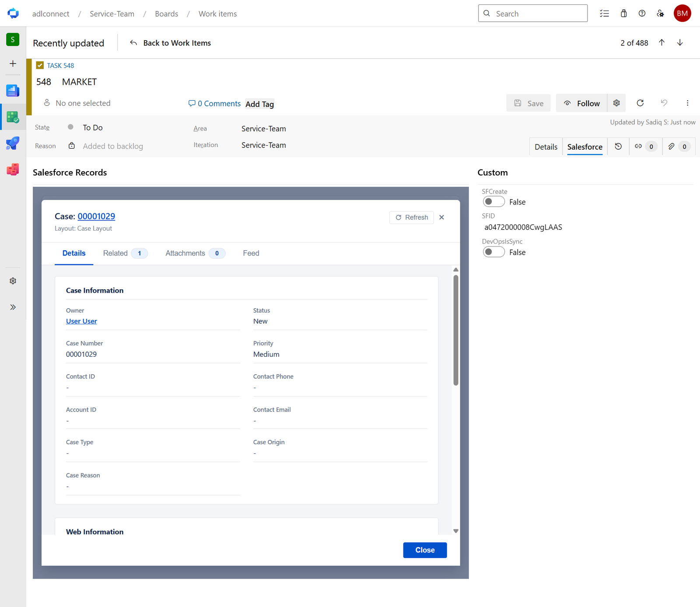Revert changes with undo arrow icon
Screen dimensions: 700x607
(x=664, y=103)
